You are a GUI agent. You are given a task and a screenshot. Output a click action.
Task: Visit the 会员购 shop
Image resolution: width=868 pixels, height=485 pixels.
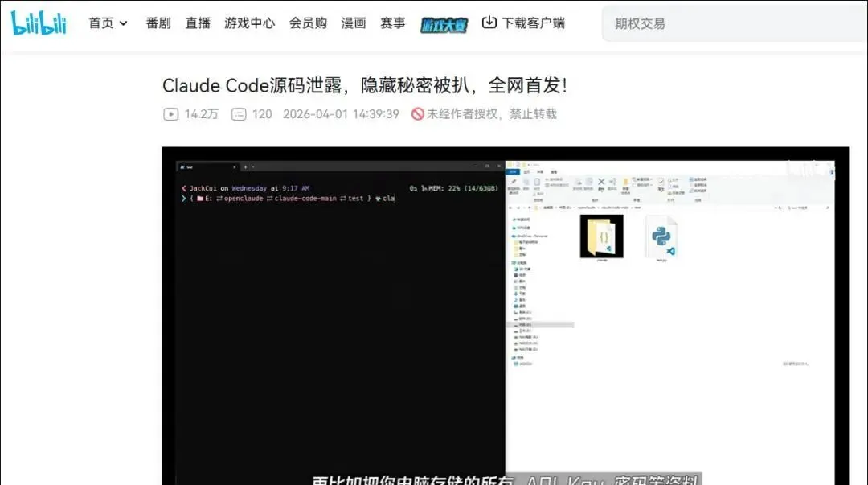click(308, 23)
